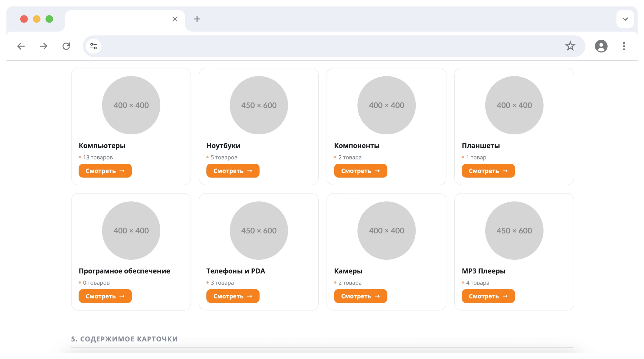The image size is (644, 359).
Task: Open the user profile icon
Action: (x=601, y=46)
